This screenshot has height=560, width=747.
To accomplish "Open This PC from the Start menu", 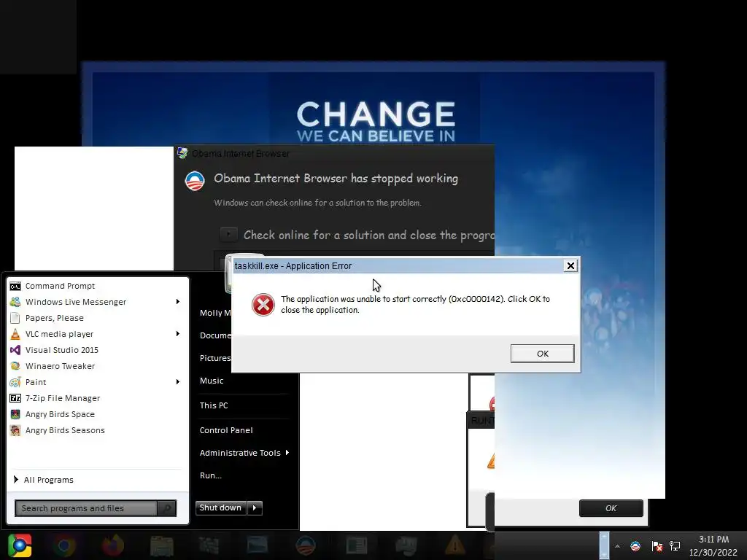I will (214, 405).
